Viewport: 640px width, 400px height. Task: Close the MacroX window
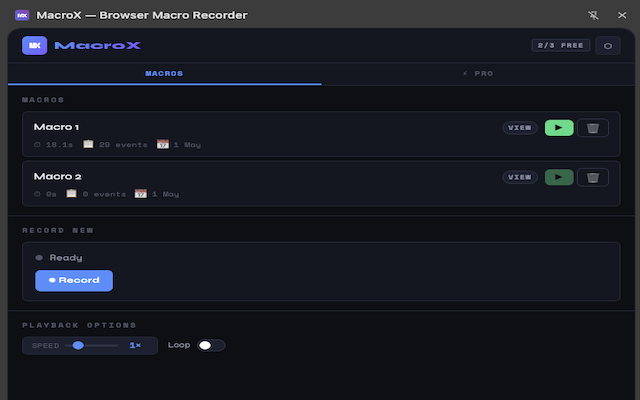(x=622, y=15)
